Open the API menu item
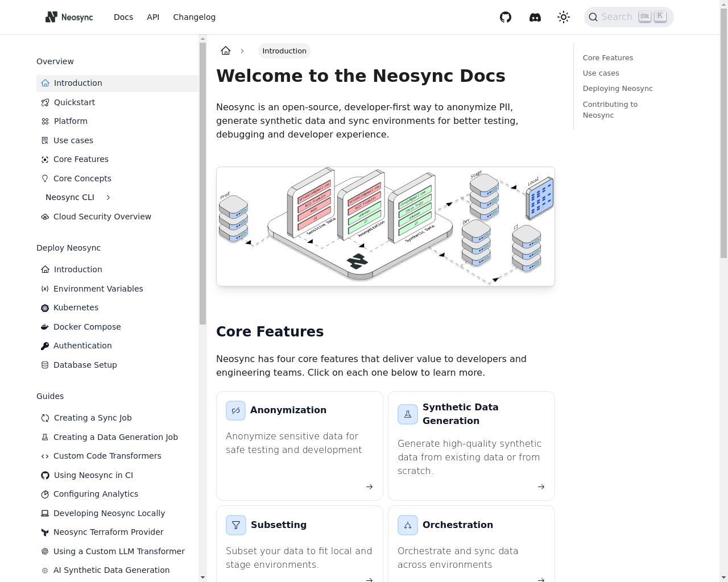728x582 pixels. coord(153,17)
